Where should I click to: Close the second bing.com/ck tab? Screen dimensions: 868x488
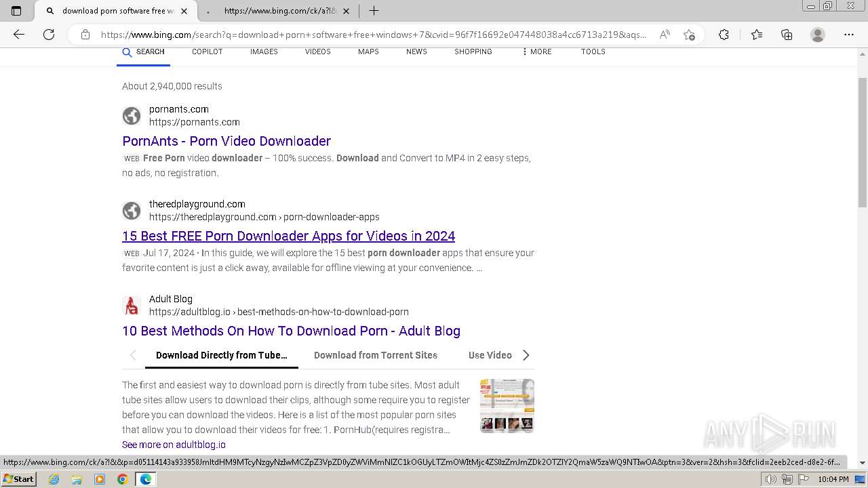[347, 11]
